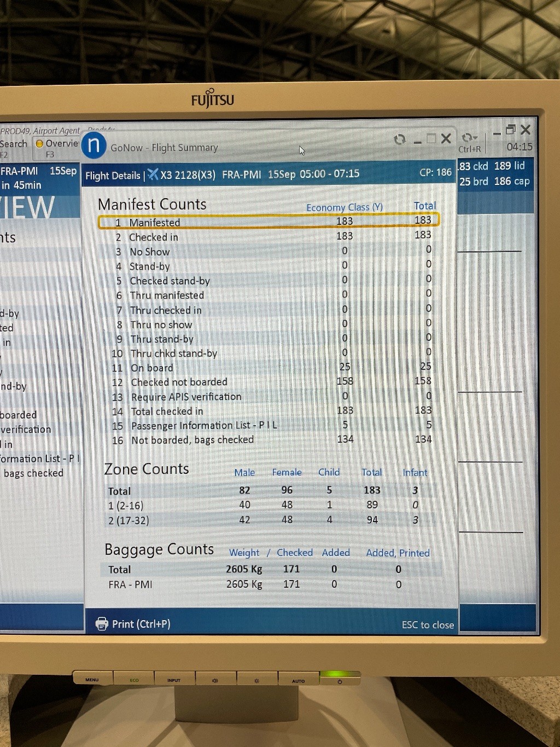Switch to the Overview F3 tab

(57, 148)
